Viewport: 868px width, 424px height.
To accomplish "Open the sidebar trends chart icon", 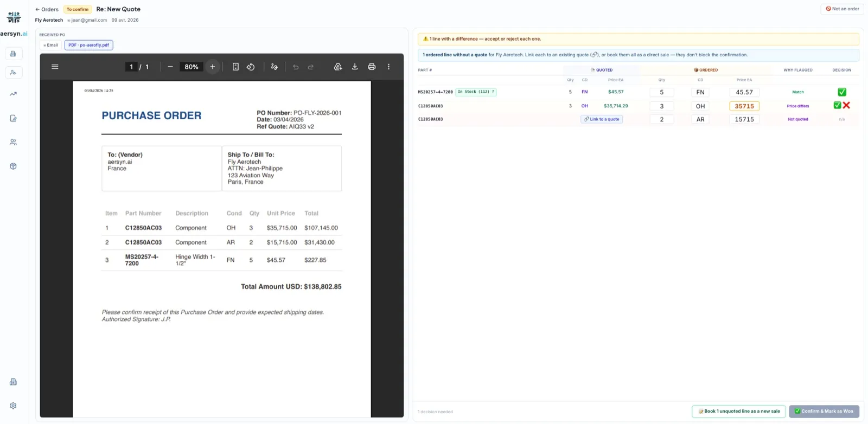I will coord(14,94).
